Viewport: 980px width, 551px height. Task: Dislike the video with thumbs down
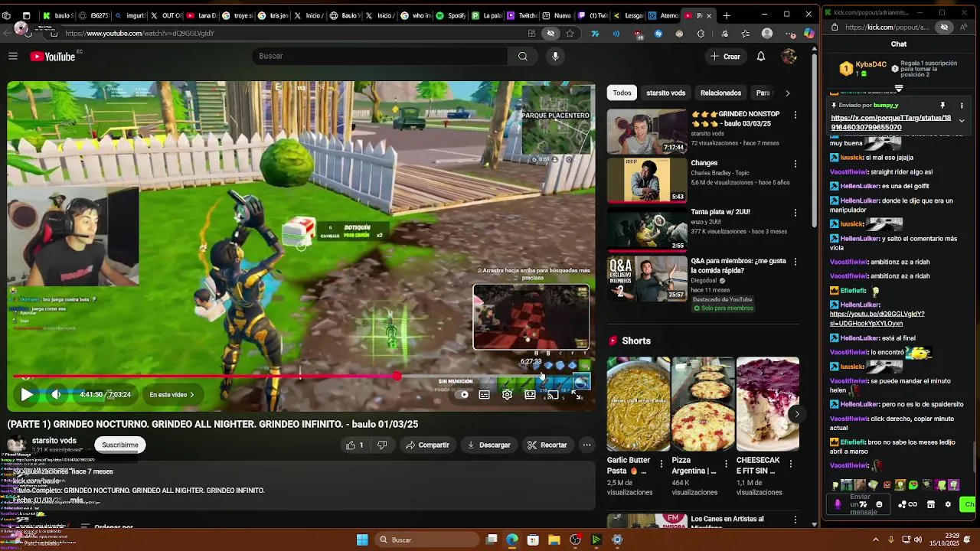pyautogui.click(x=382, y=445)
